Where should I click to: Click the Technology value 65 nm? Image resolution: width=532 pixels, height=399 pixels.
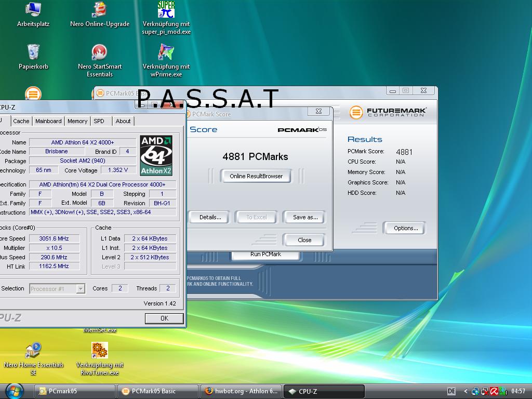tap(44, 170)
